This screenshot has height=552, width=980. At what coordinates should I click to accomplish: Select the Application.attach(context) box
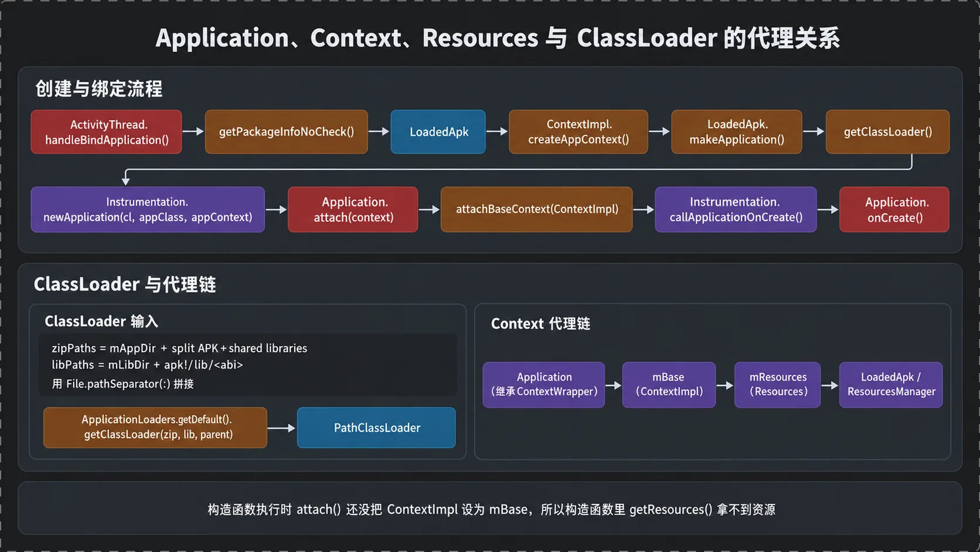coord(353,209)
